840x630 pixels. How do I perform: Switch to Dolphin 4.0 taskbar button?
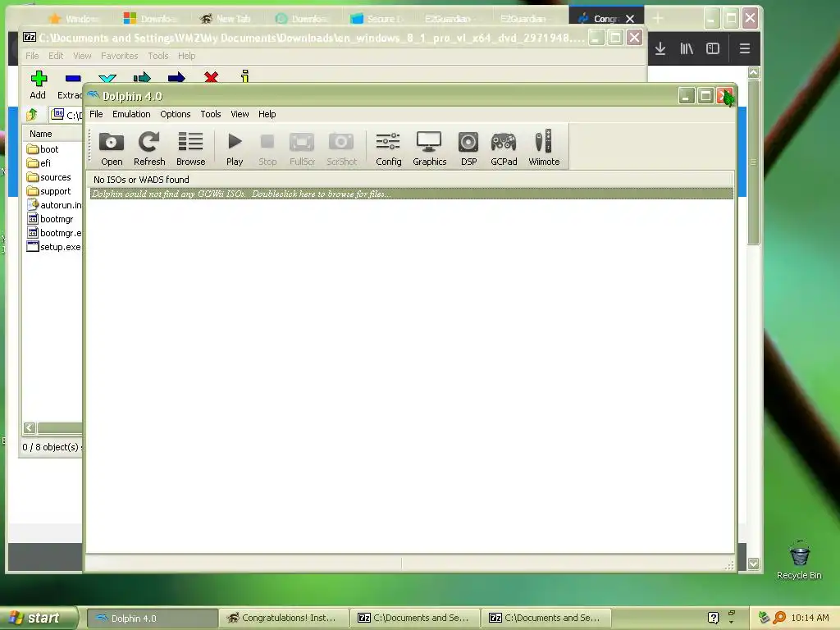pyautogui.click(x=152, y=619)
